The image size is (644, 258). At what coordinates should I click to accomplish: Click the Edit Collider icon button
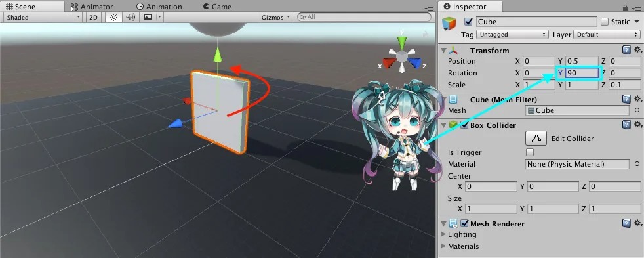tap(536, 139)
